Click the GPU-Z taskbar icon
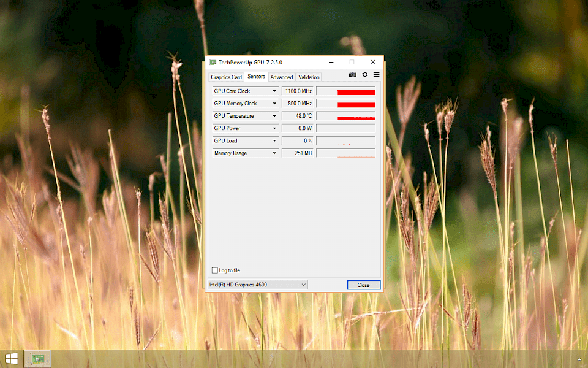Screen dimensions: 588x368 tap(37, 359)
